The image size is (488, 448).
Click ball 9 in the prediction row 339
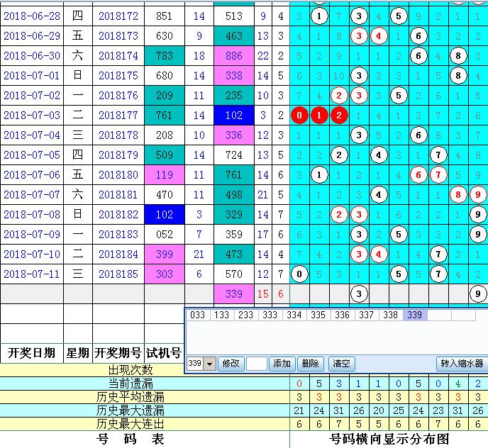(x=478, y=293)
